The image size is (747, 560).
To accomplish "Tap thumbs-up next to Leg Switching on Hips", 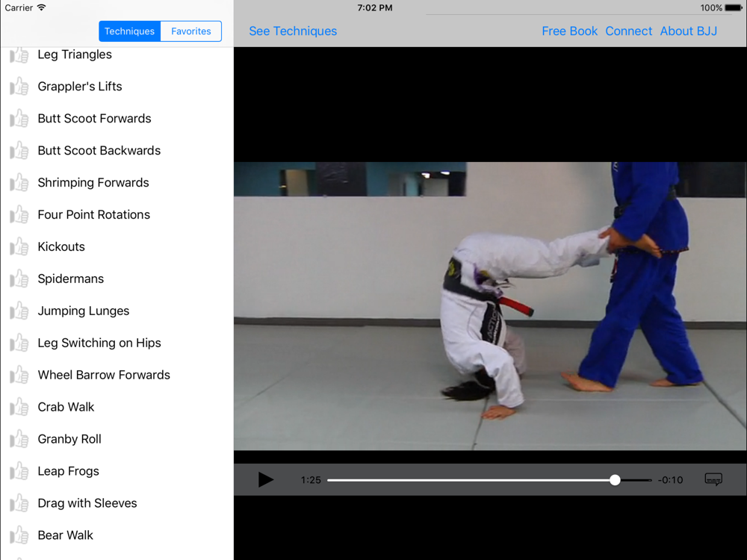I will point(19,343).
